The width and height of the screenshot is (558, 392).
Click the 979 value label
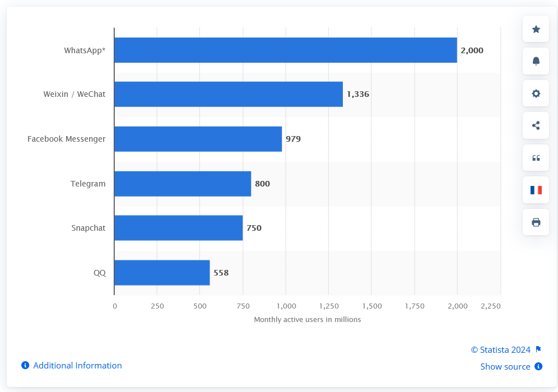pos(293,139)
